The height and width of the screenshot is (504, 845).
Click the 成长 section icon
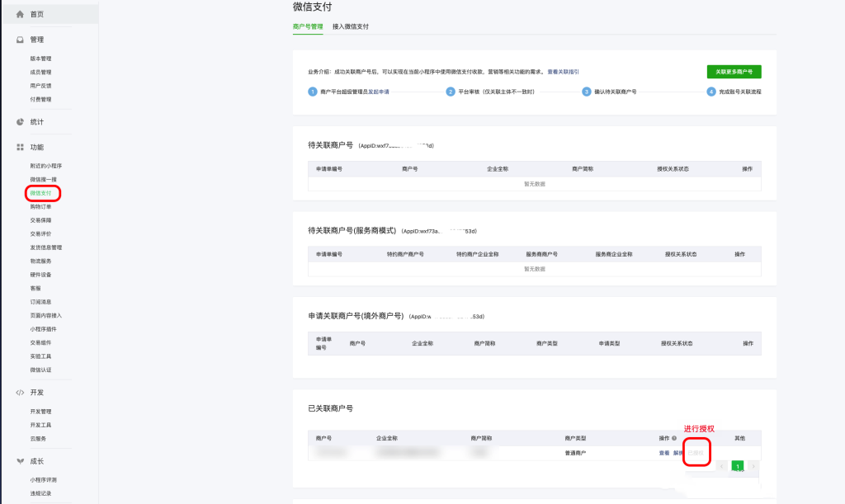(20, 461)
